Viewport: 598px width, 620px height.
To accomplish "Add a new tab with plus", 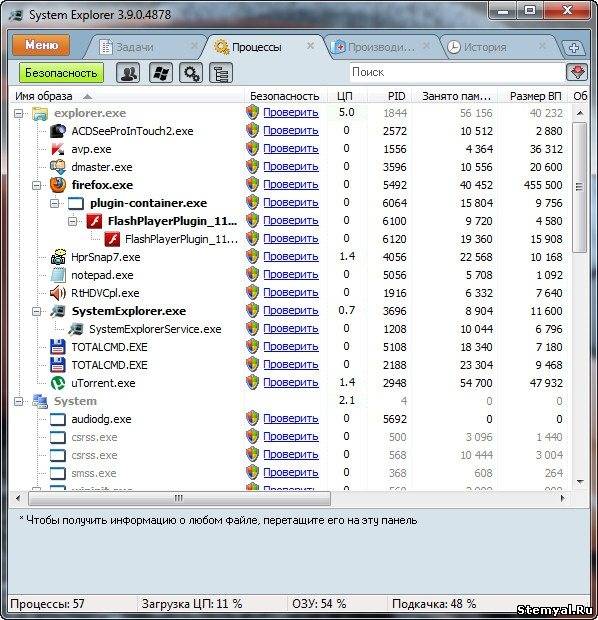I will (x=573, y=48).
